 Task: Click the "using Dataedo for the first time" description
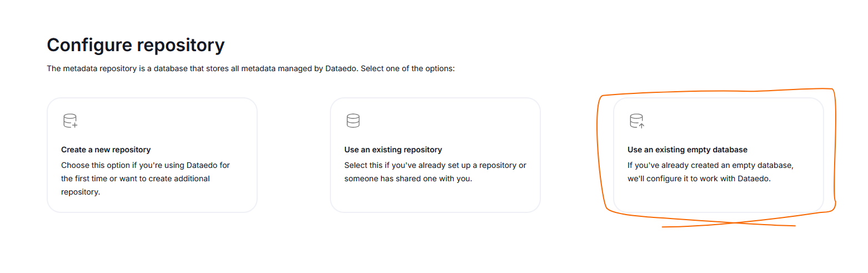(145, 166)
